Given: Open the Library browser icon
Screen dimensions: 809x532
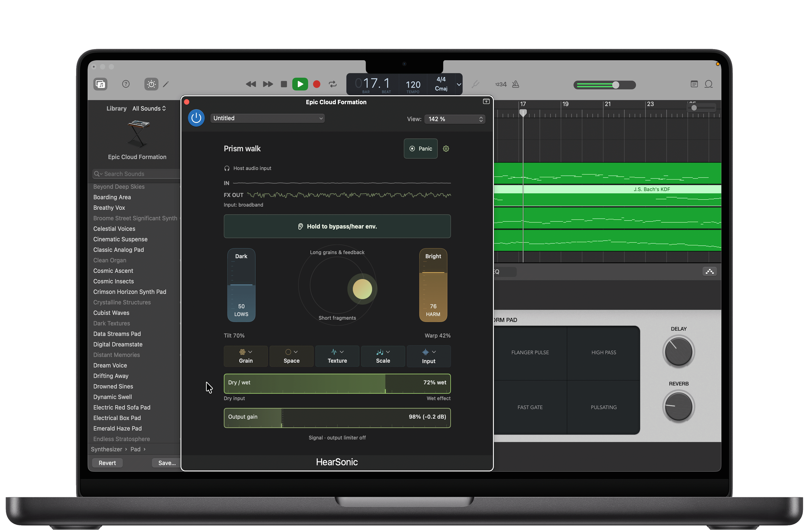Looking at the screenshot, I should (100, 84).
